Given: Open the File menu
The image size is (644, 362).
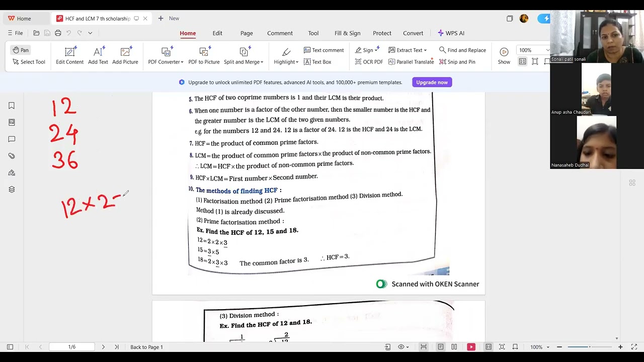Looking at the screenshot, I should [15, 33].
